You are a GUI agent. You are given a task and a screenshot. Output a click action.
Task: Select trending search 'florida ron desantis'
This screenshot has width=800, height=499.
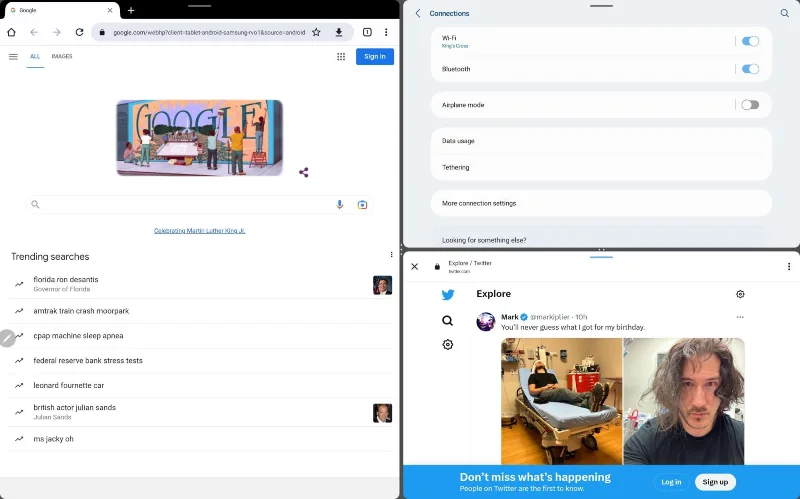click(x=200, y=284)
